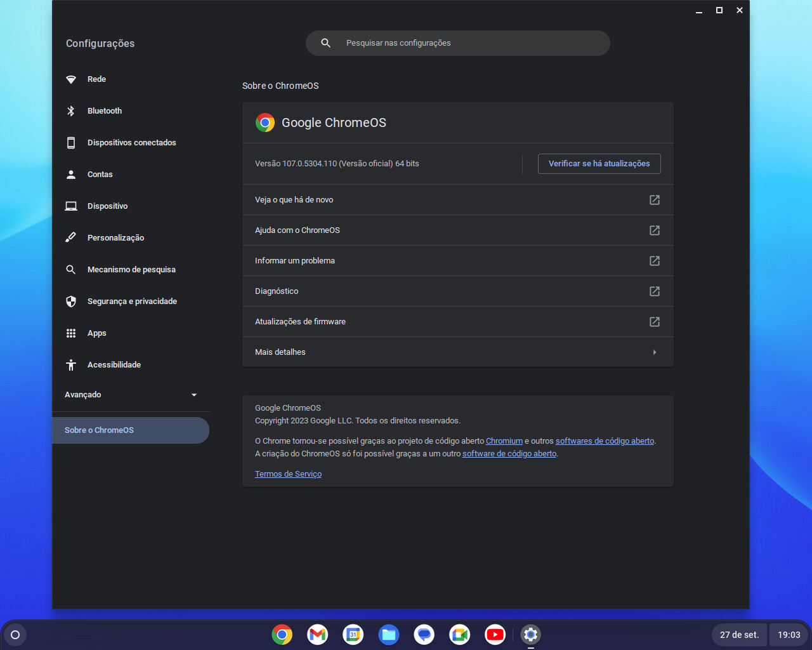Viewport: 812px width, 650px height.
Task: Open the launcher circle button
Action: 15,635
